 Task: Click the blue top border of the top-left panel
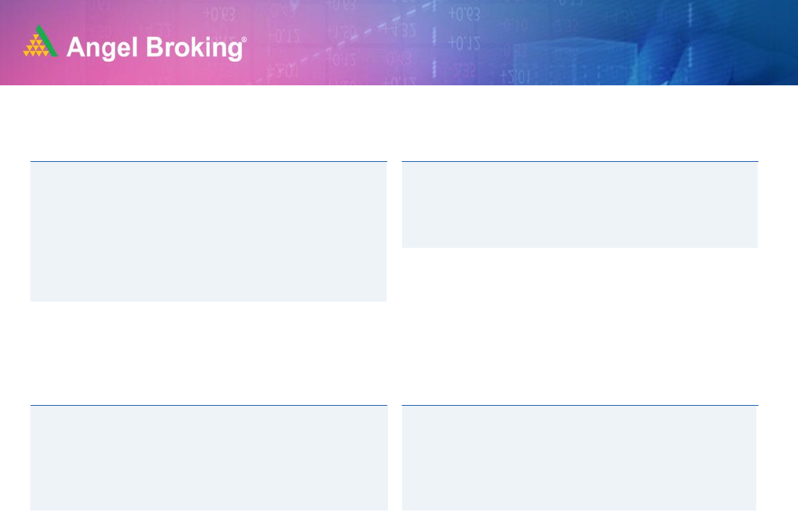pos(208,161)
